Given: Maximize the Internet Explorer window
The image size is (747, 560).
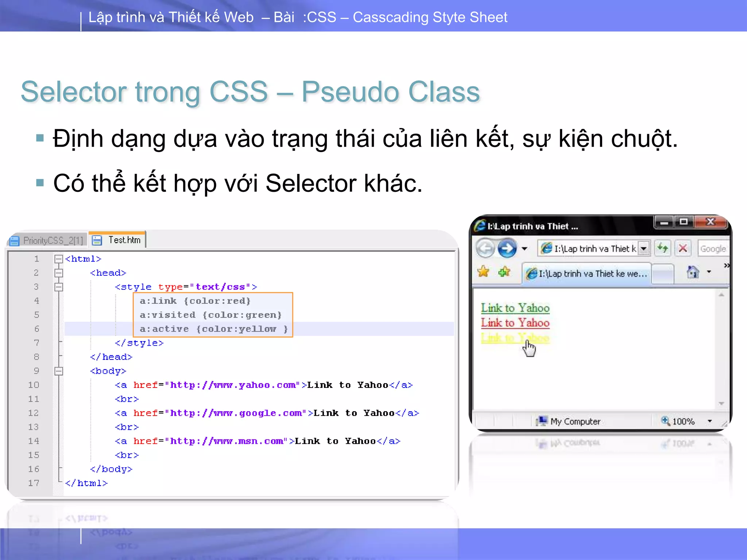Looking at the screenshot, I should (684, 222).
